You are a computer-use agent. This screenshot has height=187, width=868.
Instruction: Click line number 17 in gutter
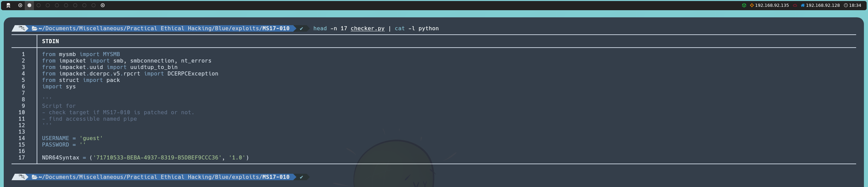22,157
